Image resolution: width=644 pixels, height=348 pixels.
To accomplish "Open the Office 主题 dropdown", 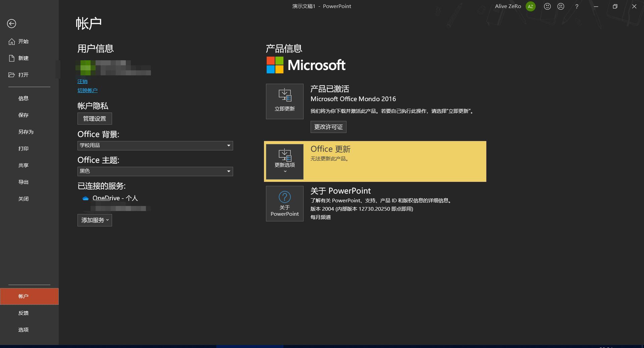I will 155,171.
